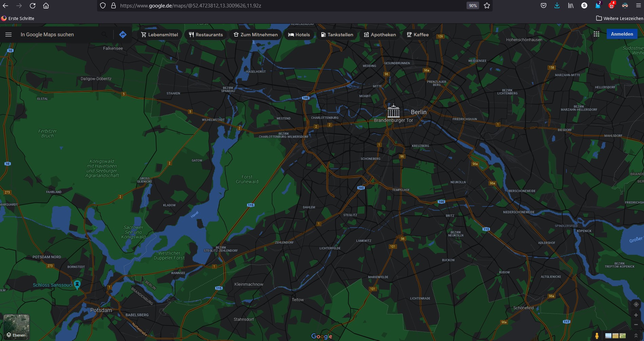This screenshot has width=644, height=341.
Task: Open the Firefox application menu
Action: tap(638, 5)
